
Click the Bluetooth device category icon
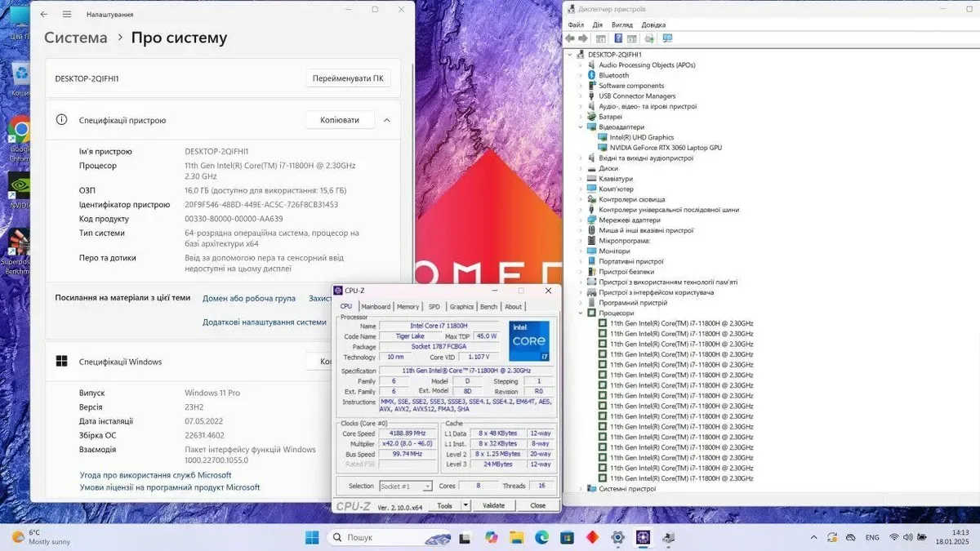click(x=591, y=75)
